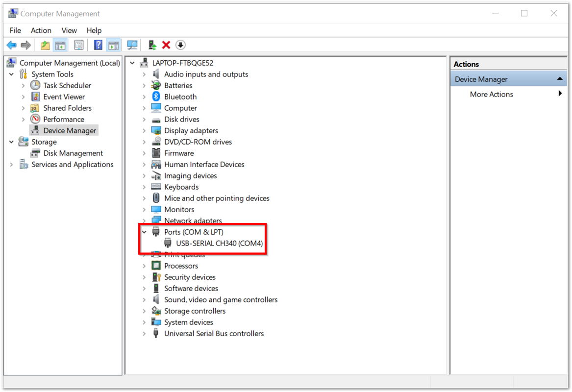Click the down-arrow Disable device icon
Screen dimensions: 572x392
(x=180, y=45)
